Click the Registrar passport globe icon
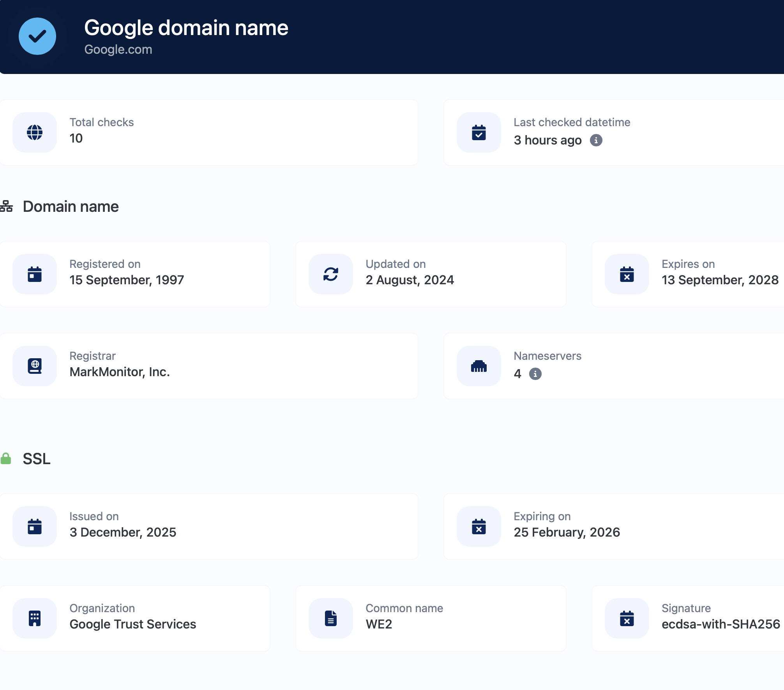Screen dimensions: 784x690 35,366
